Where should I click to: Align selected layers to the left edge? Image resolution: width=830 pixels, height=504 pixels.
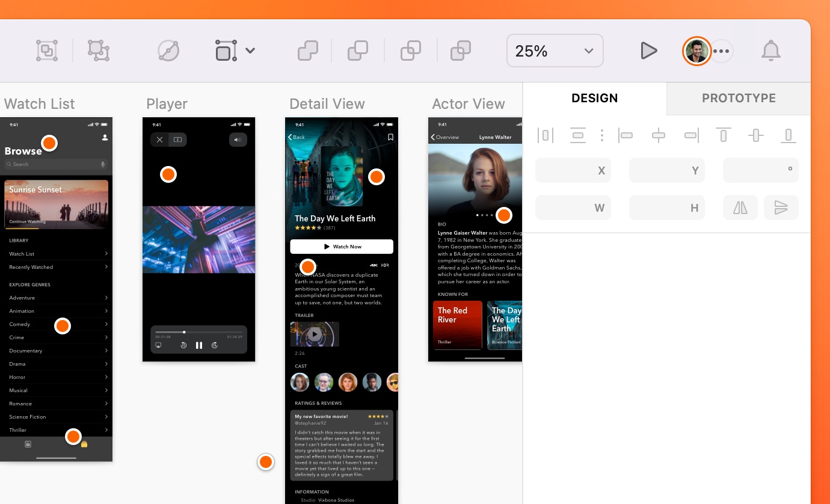626,135
